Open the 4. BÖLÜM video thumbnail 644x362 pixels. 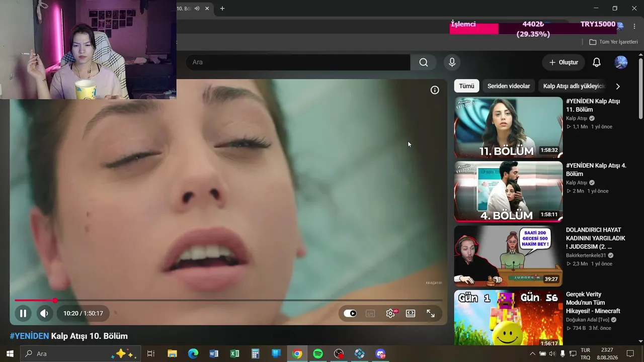click(x=508, y=192)
